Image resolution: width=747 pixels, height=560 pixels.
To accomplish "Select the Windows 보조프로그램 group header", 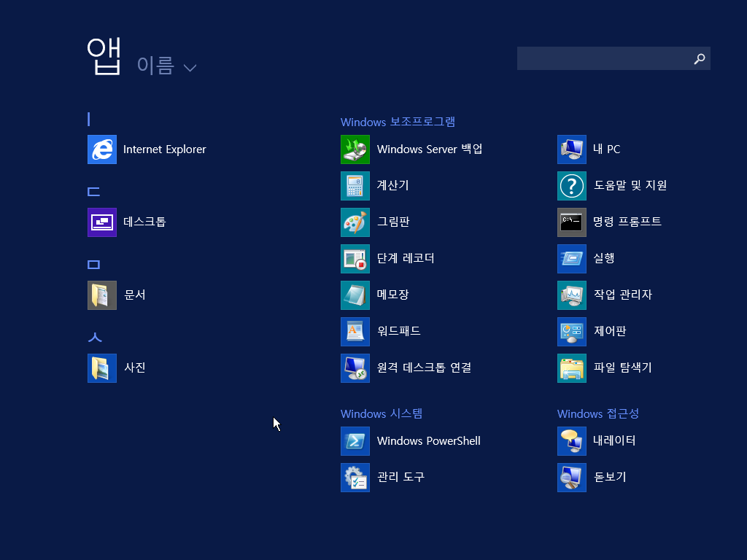I will pos(398,122).
